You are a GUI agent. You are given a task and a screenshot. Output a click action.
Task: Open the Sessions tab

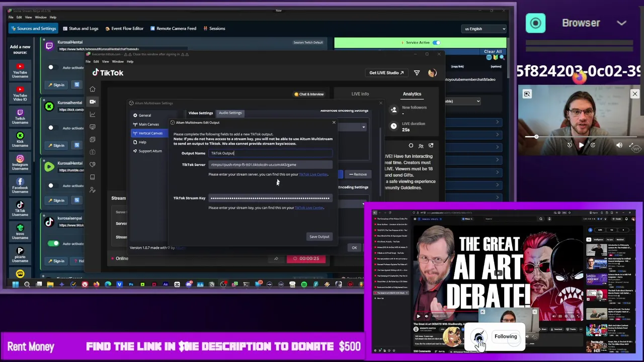pyautogui.click(x=214, y=29)
